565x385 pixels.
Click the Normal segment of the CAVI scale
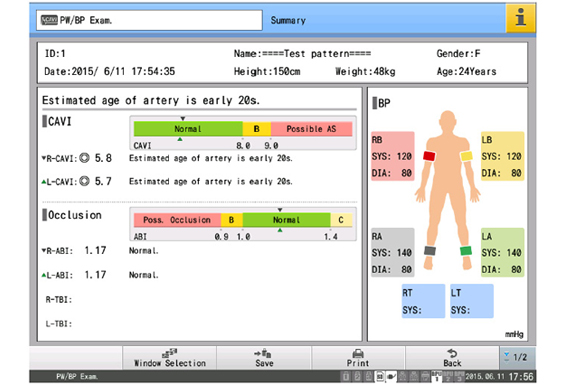[188, 129]
